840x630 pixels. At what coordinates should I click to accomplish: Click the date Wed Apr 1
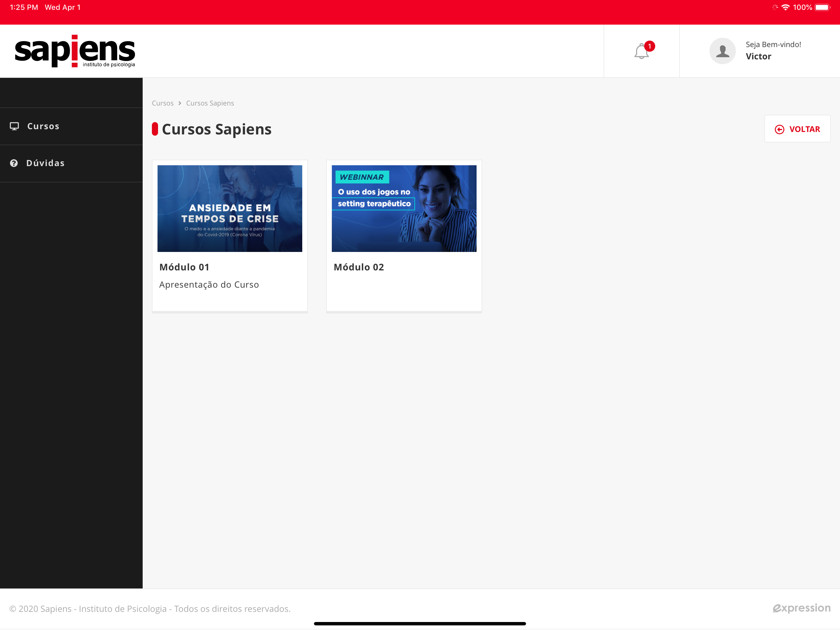tap(63, 7)
